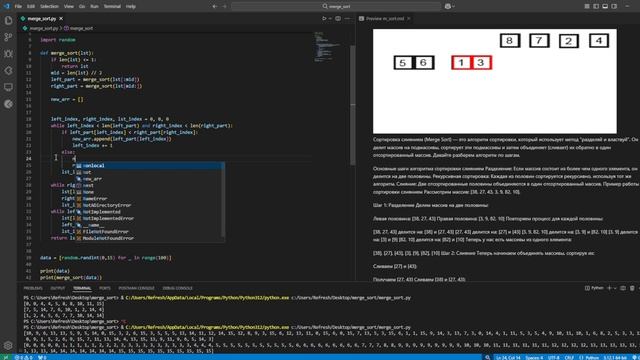Close the merge_sort.py tab

click(61, 18)
